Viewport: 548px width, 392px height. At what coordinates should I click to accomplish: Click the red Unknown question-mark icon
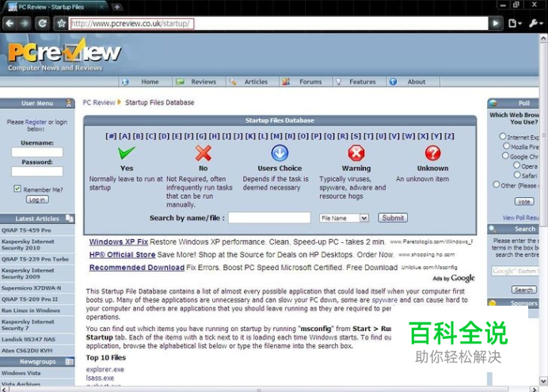pos(432,153)
